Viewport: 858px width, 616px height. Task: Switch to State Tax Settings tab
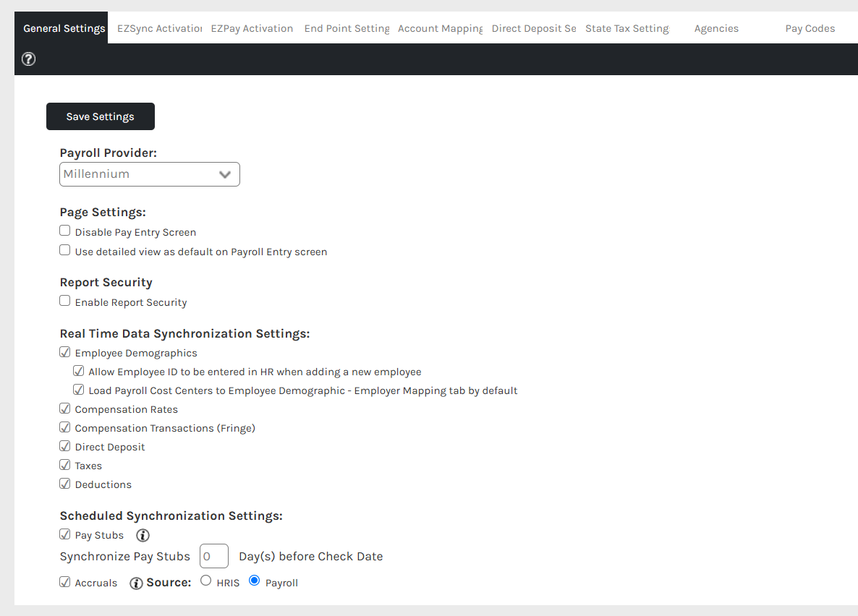coord(627,28)
